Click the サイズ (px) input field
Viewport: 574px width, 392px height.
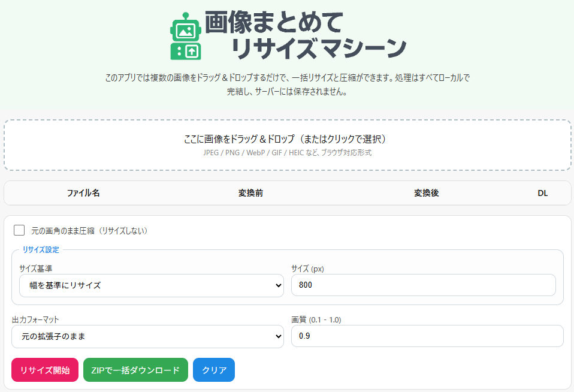pos(423,285)
